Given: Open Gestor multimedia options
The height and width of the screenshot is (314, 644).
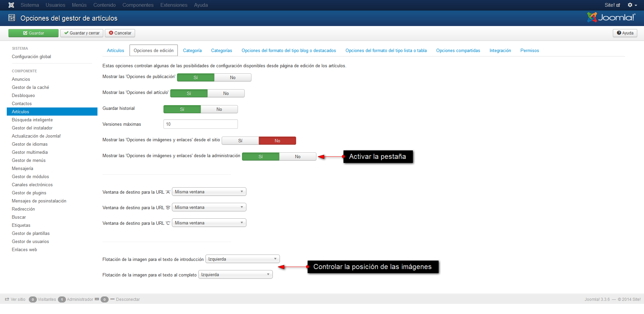Looking at the screenshot, I should [30, 152].
